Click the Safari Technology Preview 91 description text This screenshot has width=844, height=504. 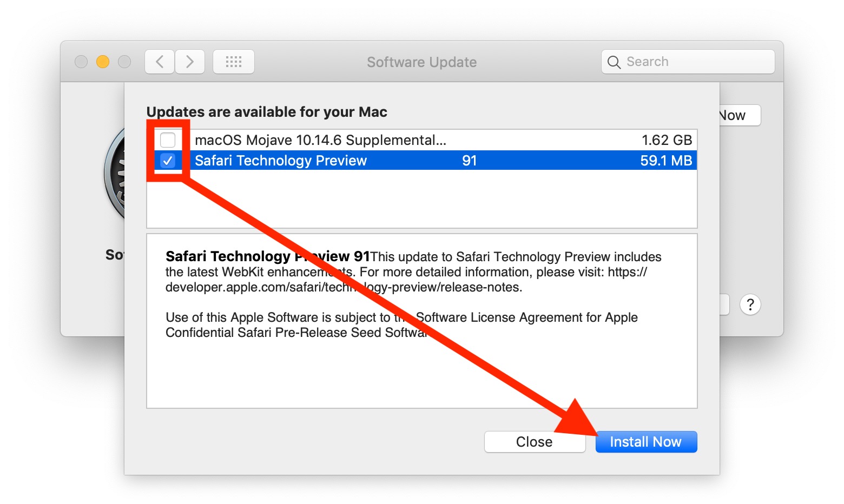[413, 271]
